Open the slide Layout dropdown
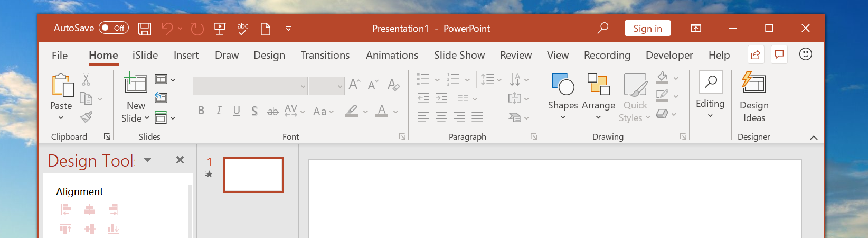This screenshot has width=868, height=238. (165, 79)
